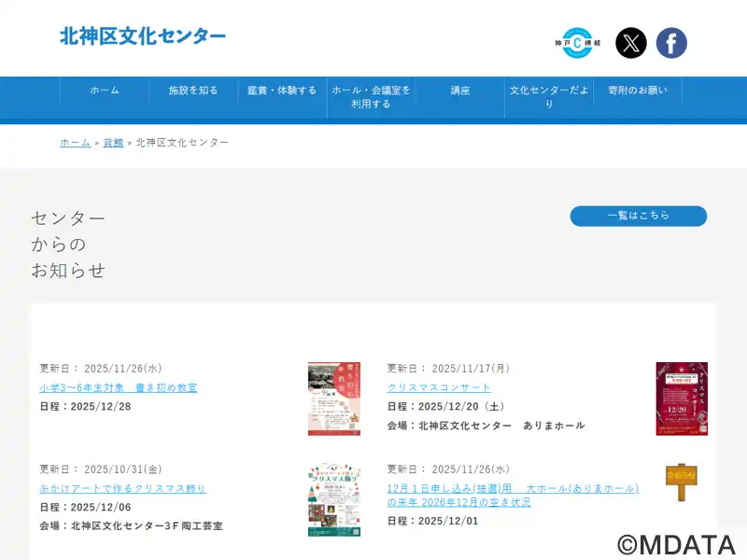Expand the 鑑賞・体験する menu

[x=282, y=91]
